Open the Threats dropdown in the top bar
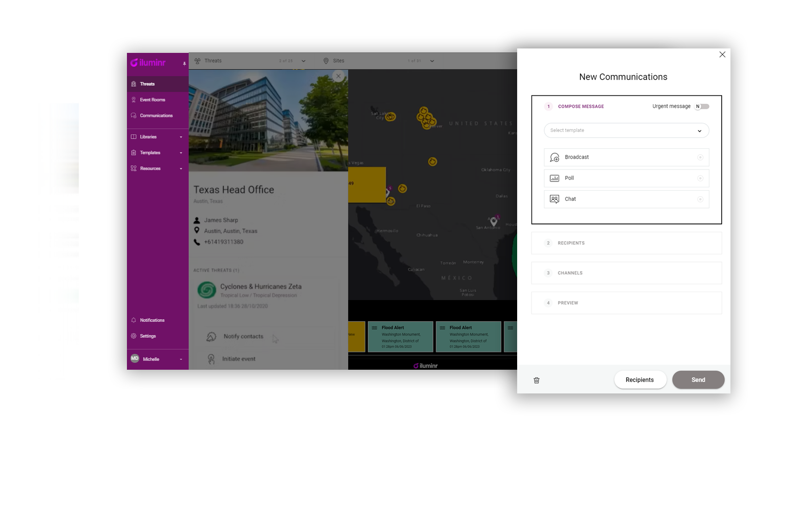This screenshot has width=812, height=519. click(304, 61)
